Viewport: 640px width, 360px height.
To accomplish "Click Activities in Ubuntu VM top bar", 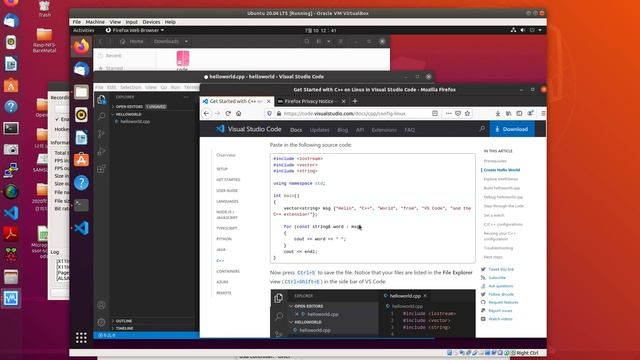I will tap(84, 30).
